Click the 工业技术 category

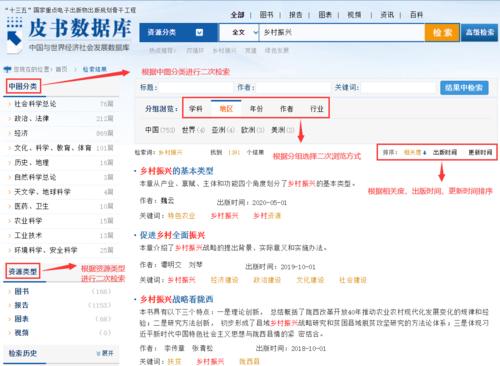pyautogui.click(x=28, y=235)
